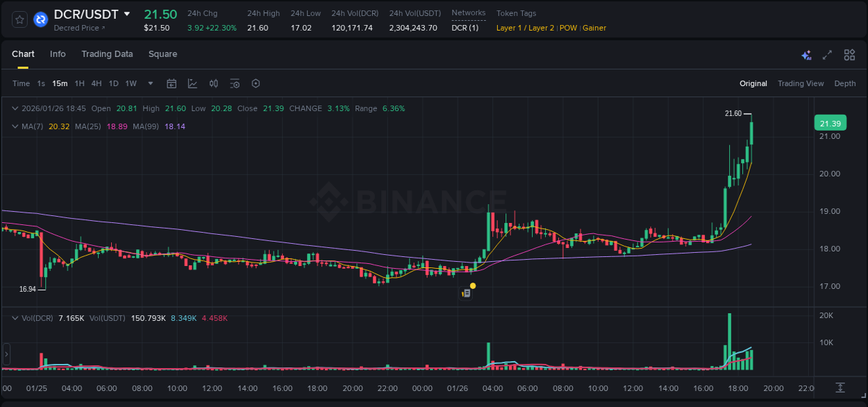868x407 pixels.
Task: Launch the AI assistant sparkle icon
Action: [x=806, y=54]
